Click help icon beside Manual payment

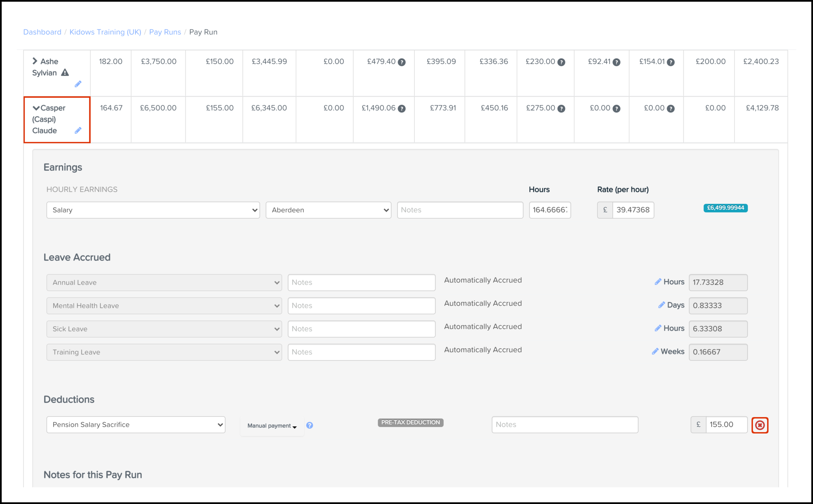(309, 425)
